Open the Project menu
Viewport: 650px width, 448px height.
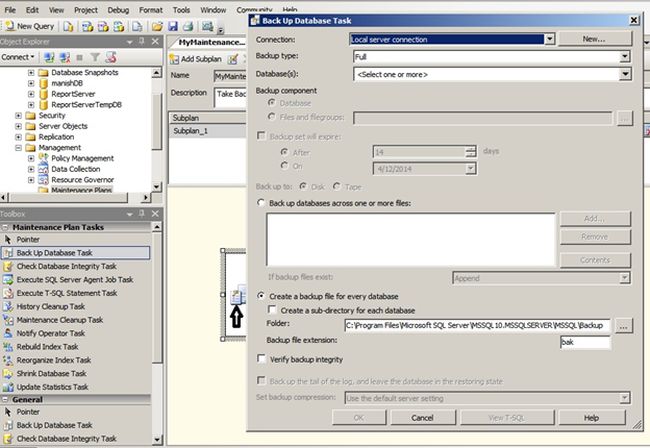click(x=86, y=10)
